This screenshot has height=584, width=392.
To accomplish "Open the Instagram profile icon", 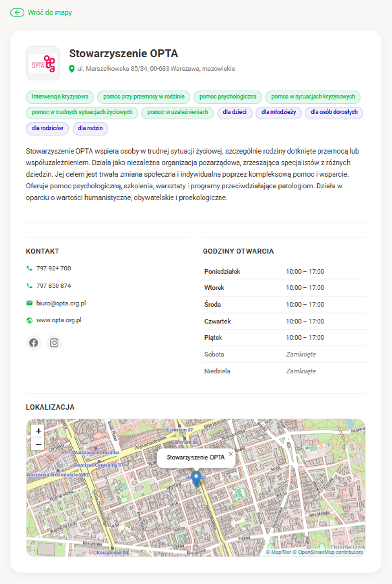I will click(54, 343).
